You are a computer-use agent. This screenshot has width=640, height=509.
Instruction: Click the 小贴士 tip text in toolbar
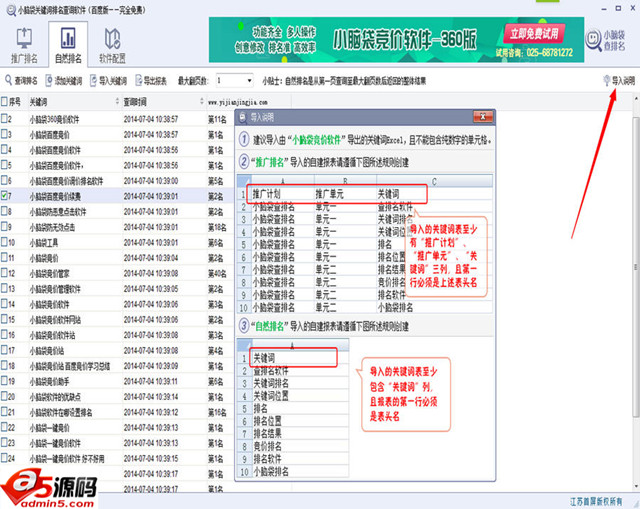[x=344, y=81]
